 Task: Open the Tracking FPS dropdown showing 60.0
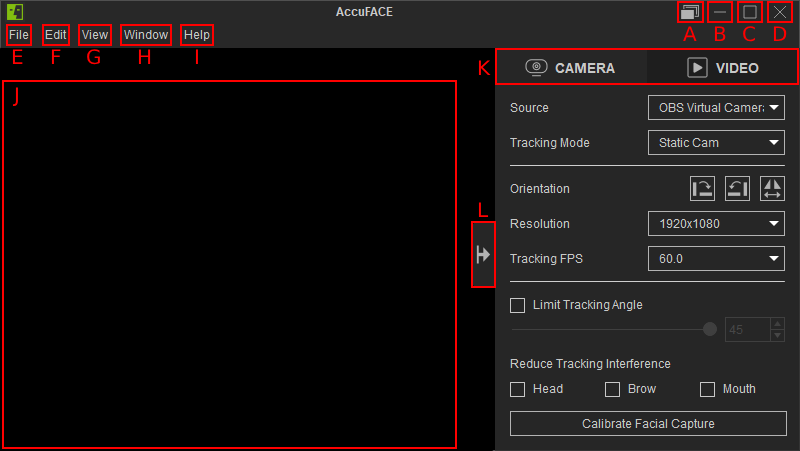pos(716,259)
